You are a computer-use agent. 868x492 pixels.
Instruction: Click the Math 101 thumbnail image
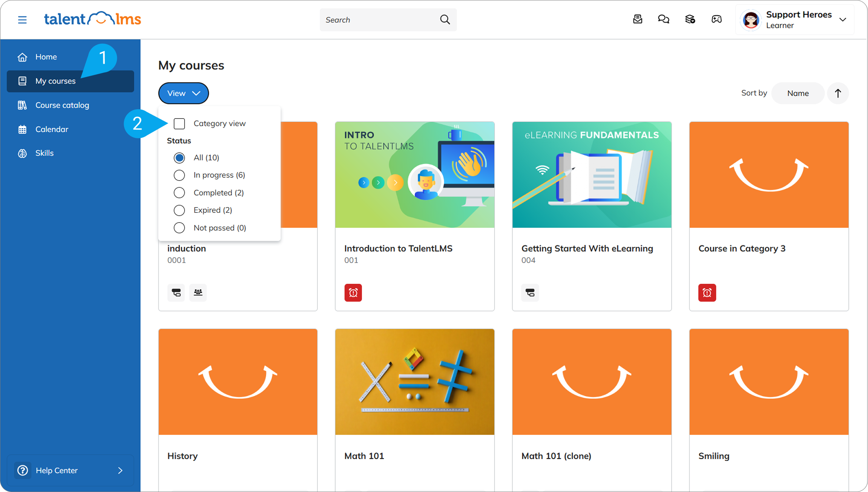pyautogui.click(x=415, y=382)
